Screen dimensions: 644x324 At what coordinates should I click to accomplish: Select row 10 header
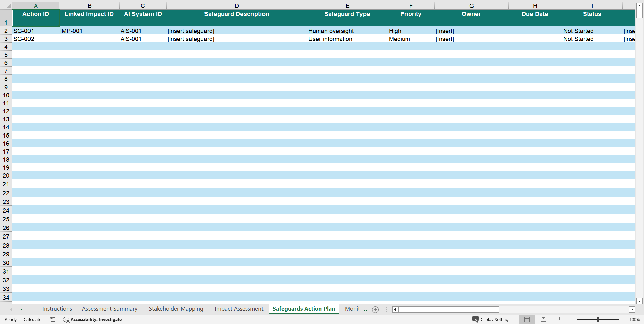tap(6, 95)
